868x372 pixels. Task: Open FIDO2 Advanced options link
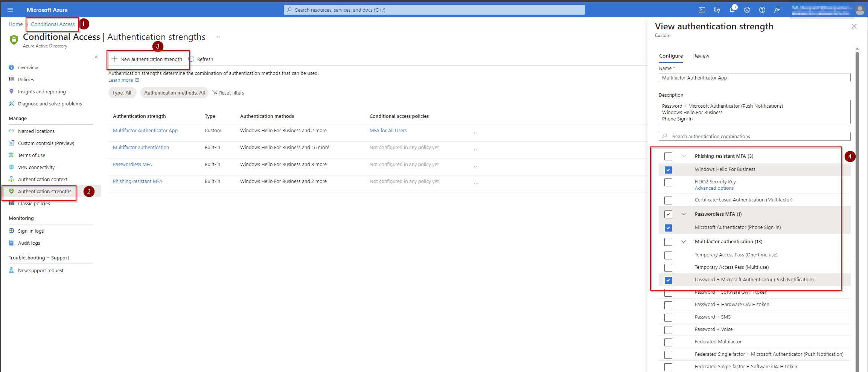click(x=714, y=188)
